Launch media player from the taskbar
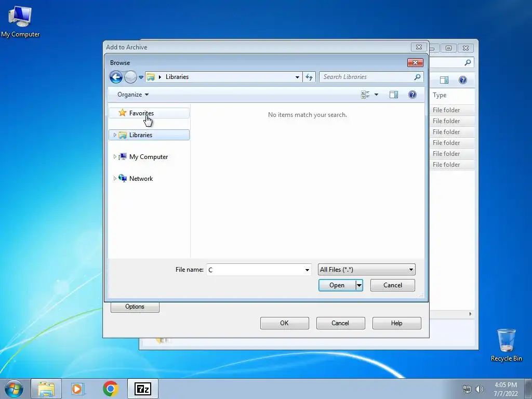The image size is (532, 399). [78, 389]
